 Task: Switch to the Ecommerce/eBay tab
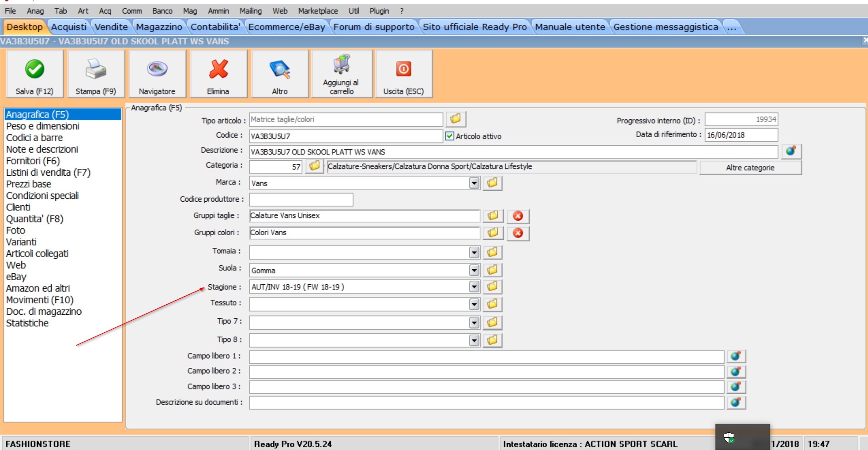coord(286,27)
